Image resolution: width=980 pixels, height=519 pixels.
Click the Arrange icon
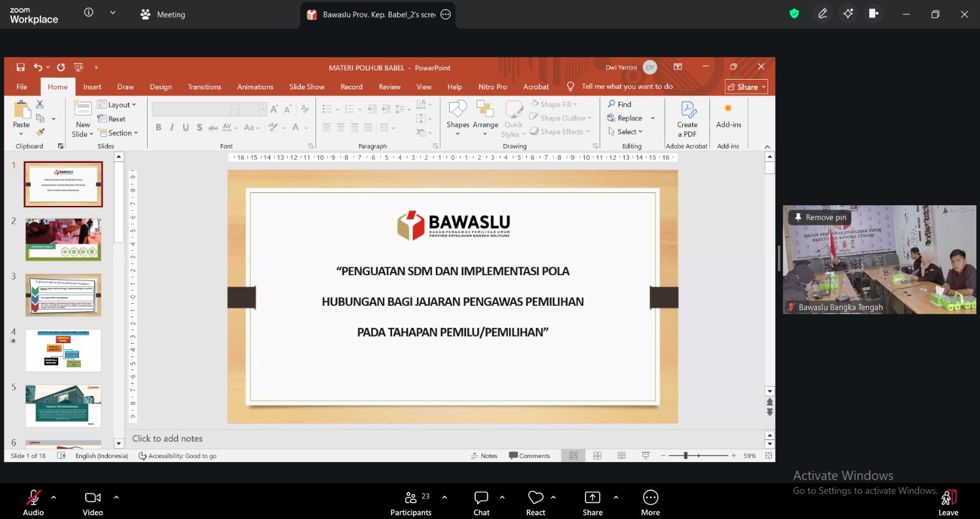485,109
